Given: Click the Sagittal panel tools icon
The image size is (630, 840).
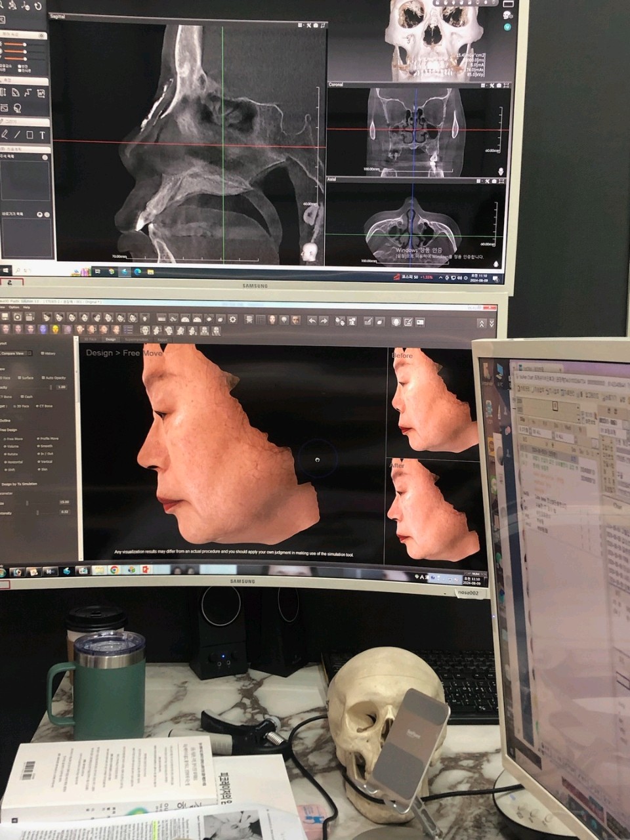Looking at the screenshot, I should 307,24.
